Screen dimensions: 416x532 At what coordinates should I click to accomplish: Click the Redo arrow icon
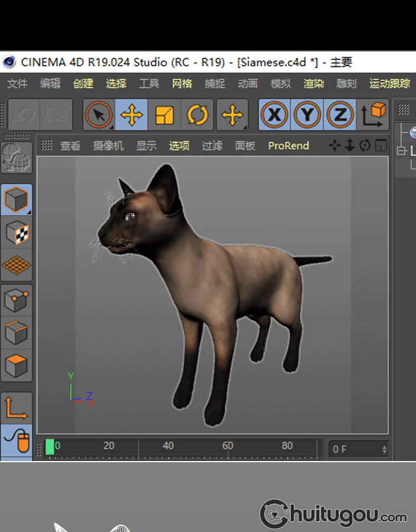coord(56,115)
